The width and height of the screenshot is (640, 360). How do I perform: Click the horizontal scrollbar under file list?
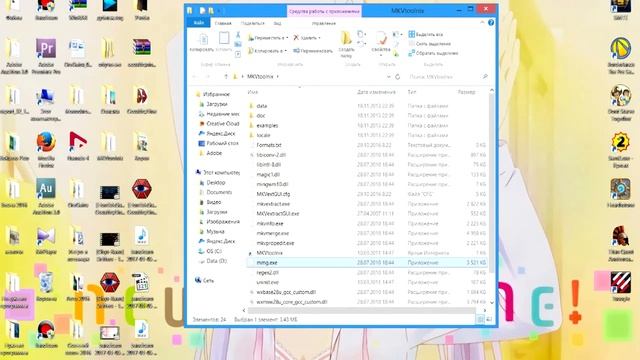[x=361, y=311]
